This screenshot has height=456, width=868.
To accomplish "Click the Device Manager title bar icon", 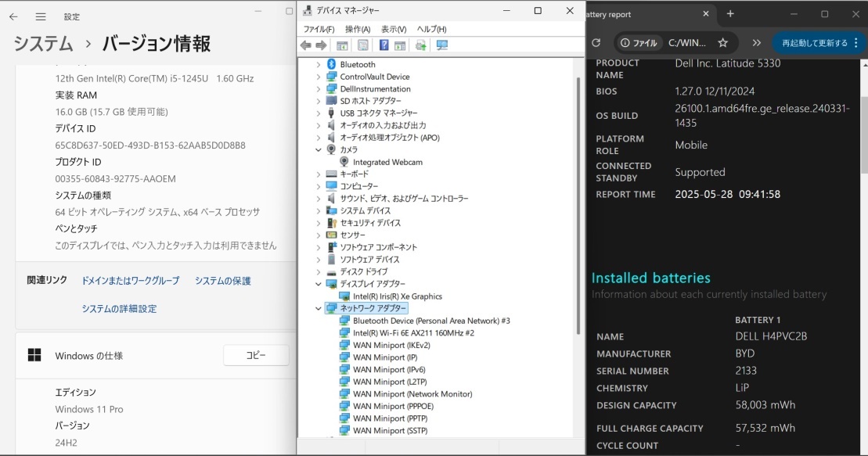I will [x=308, y=10].
